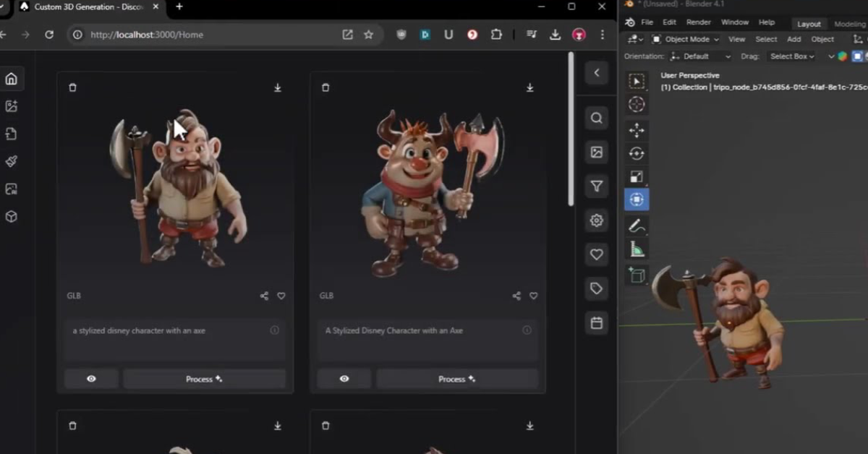Select the 3D cube icon in the sidebar
The height and width of the screenshot is (454, 868).
[x=12, y=215]
